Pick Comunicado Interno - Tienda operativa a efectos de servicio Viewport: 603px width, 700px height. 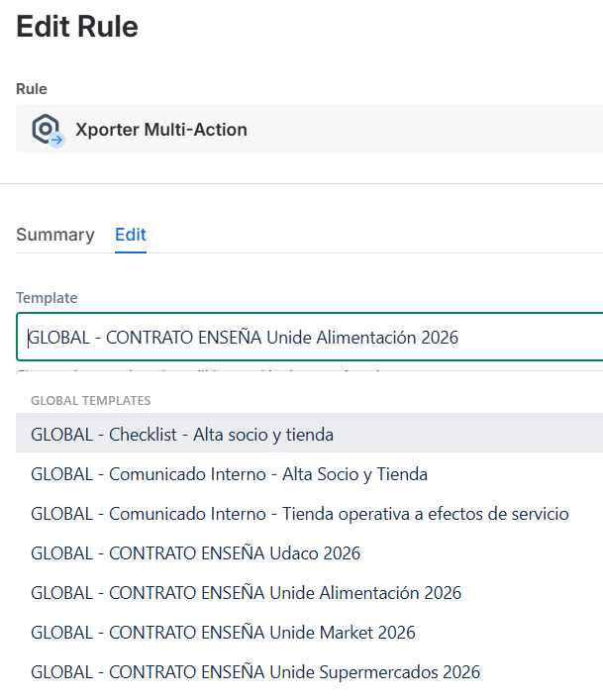[299, 514]
